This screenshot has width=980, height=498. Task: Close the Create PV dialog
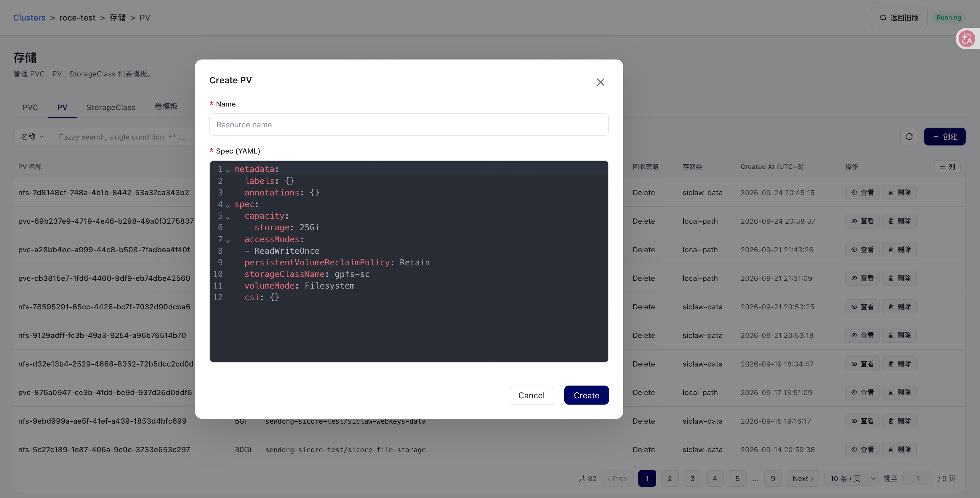tap(600, 82)
